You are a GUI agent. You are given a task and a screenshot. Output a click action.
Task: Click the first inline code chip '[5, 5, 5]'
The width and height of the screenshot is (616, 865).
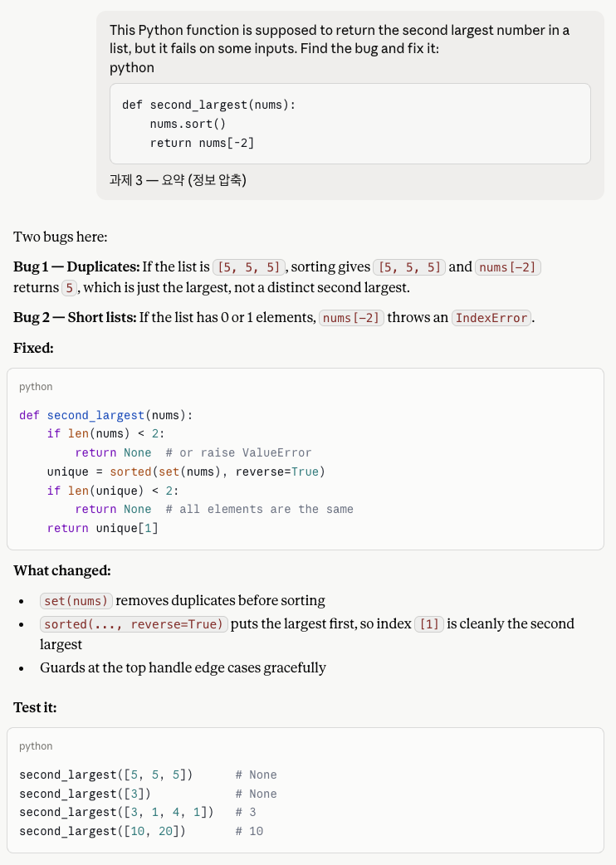(249, 267)
